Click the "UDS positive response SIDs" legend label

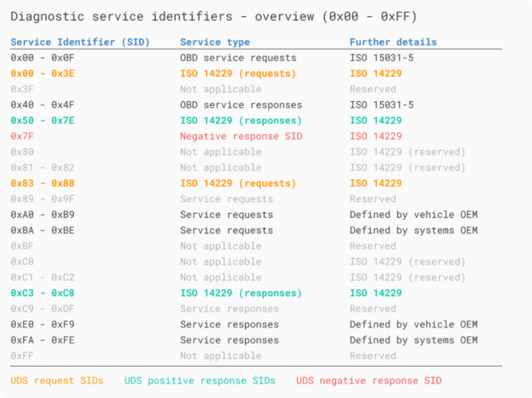click(x=199, y=380)
